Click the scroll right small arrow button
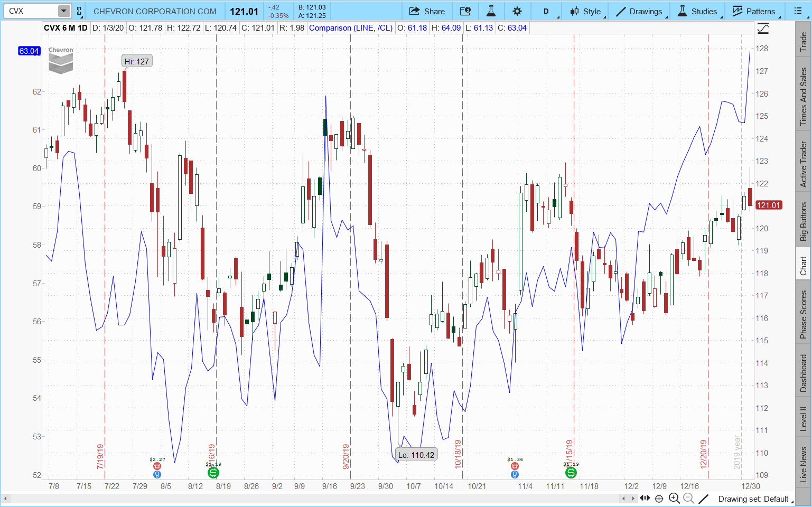 (633, 499)
